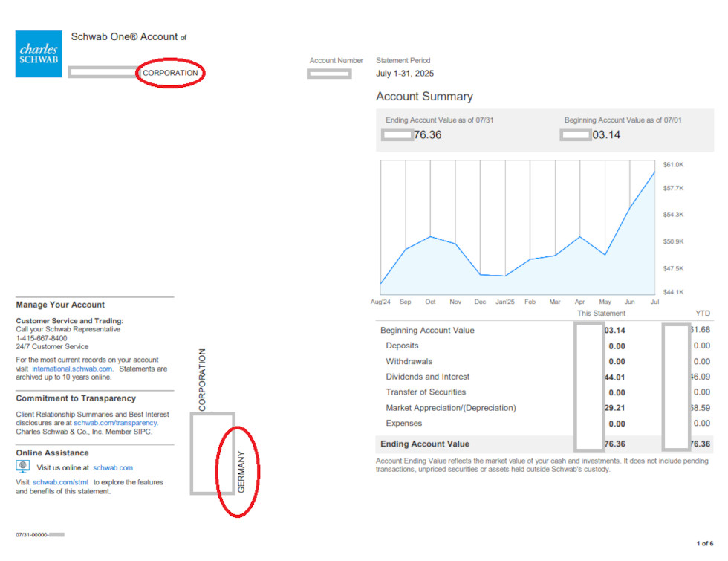
Task: Click the Charles Schwab logo
Action: pyautogui.click(x=39, y=53)
